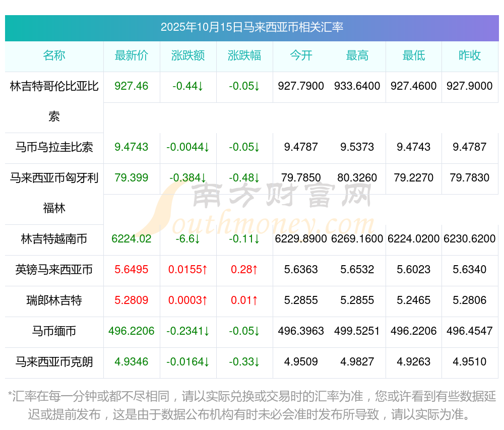Click previous close 5.2806
Screen dimensions: 504x430
pos(470,300)
